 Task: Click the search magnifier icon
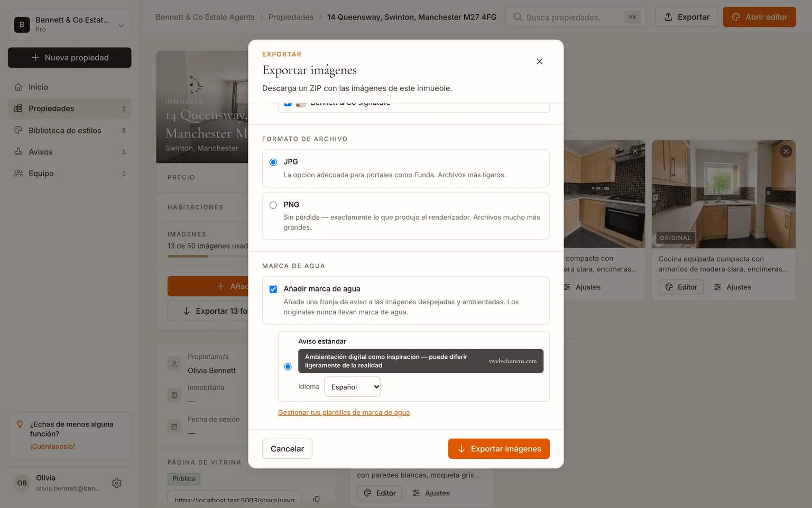(518, 17)
